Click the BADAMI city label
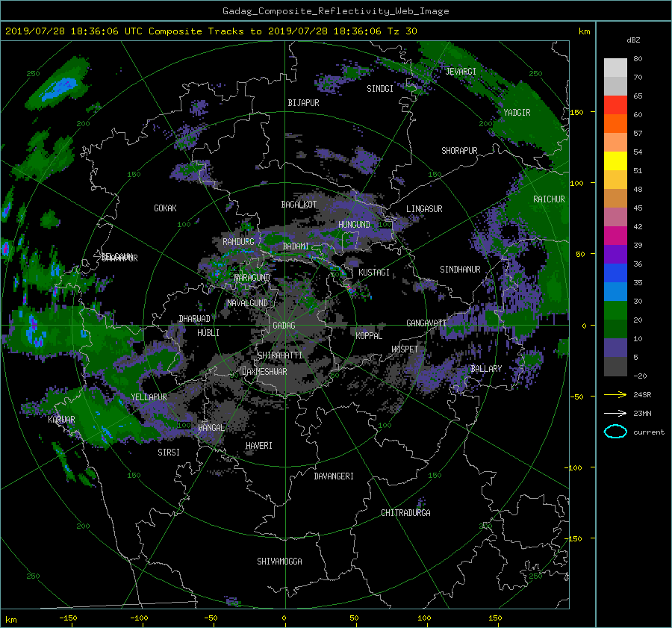Image resolution: width=672 pixels, height=628 pixels. tap(296, 246)
